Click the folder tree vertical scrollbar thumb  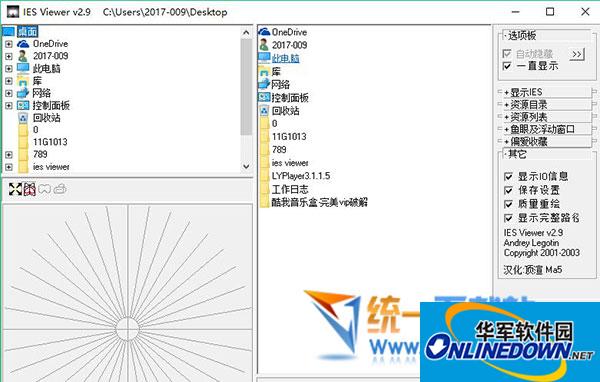tap(246, 87)
